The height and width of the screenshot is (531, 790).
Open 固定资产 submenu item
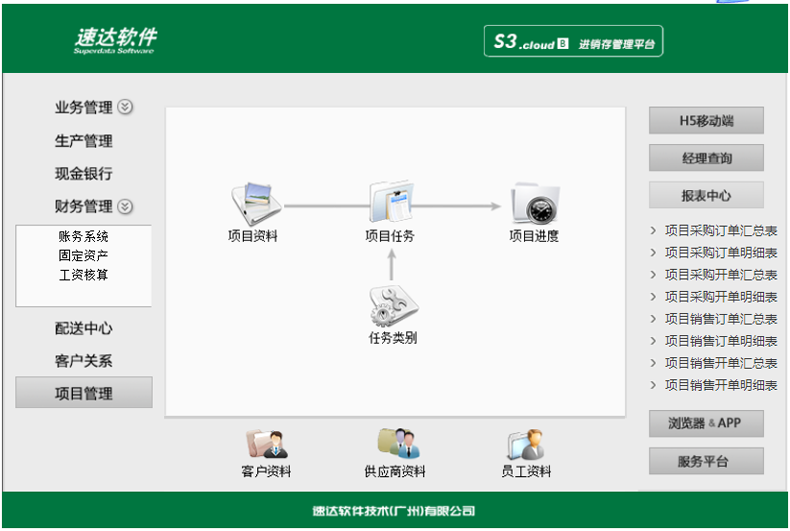point(83,255)
